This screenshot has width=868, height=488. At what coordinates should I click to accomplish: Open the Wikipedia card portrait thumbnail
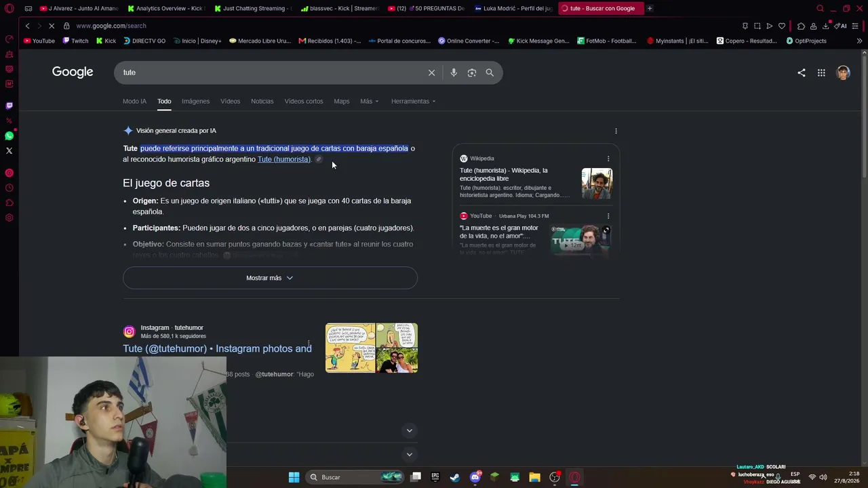[x=597, y=184]
